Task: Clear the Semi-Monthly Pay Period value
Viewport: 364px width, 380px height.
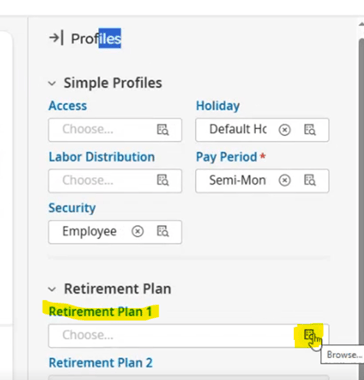Action: point(285,180)
